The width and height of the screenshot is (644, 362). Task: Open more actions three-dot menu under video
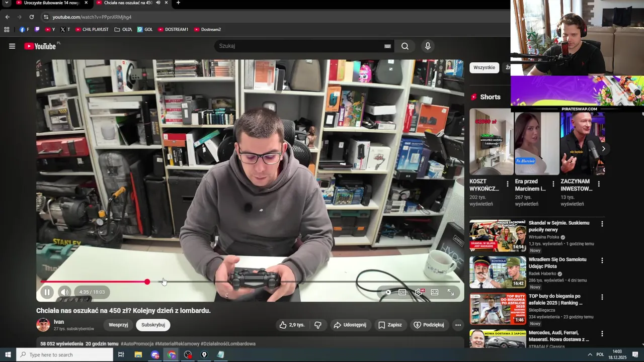[458, 325]
